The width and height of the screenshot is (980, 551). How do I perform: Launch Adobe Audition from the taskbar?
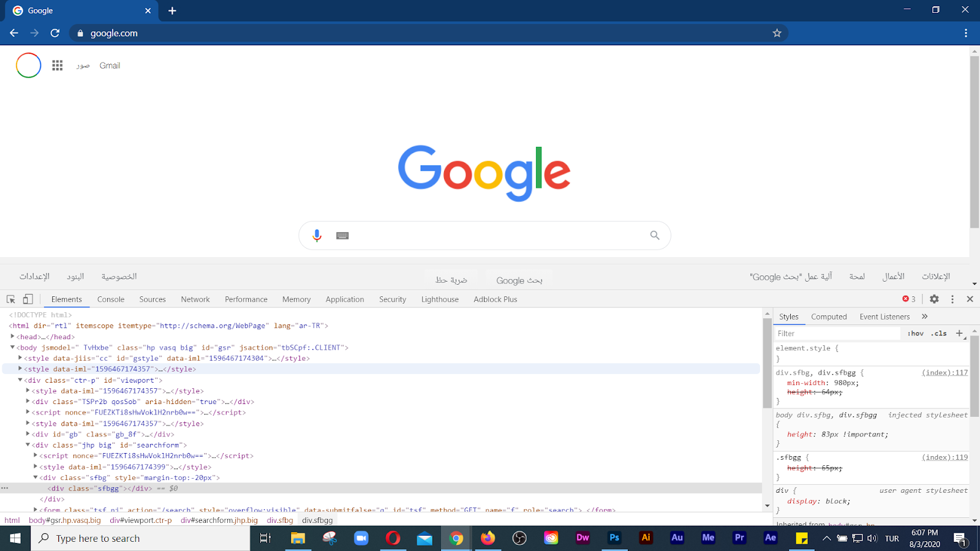point(677,538)
